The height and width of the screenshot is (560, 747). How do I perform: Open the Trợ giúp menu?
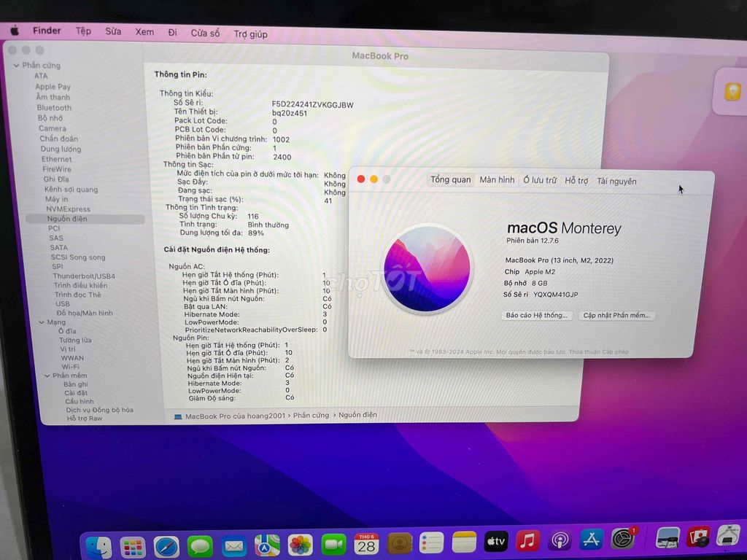[251, 34]
